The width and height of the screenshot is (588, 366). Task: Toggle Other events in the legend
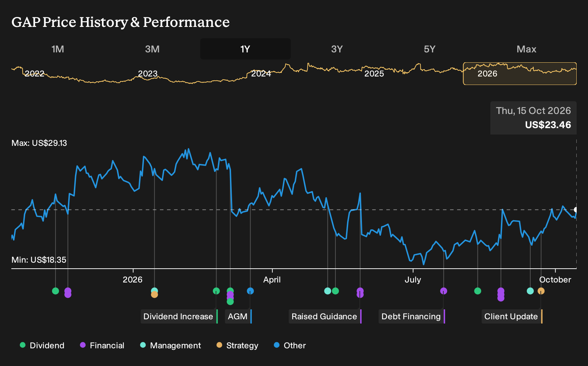(290, 345)
